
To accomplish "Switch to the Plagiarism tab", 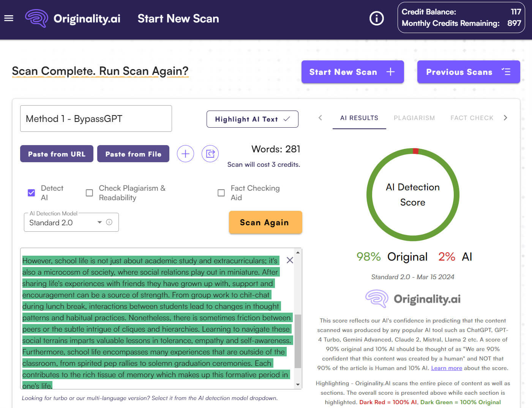I will point(414,118).
